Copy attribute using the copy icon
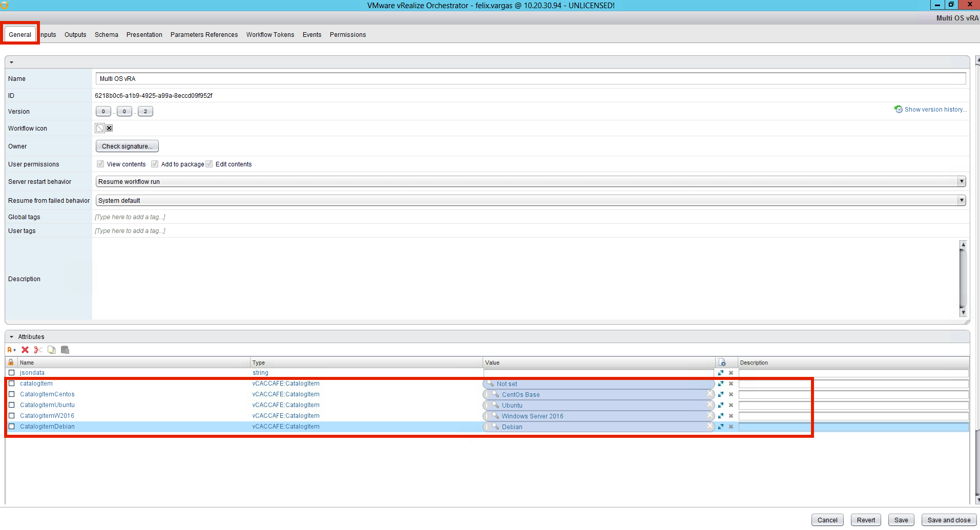Image resolution: width=980 pixels, height=530 pixels. pos(51,350)
